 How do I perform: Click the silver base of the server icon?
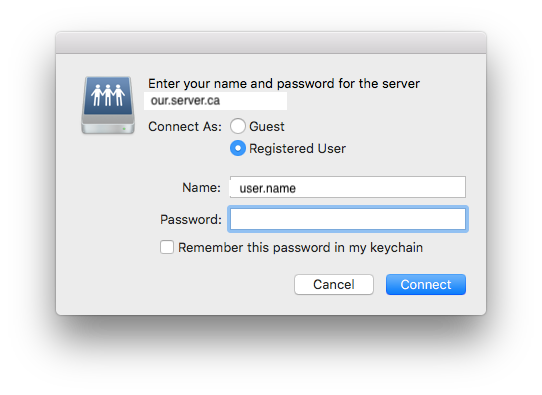coord(108,124)
